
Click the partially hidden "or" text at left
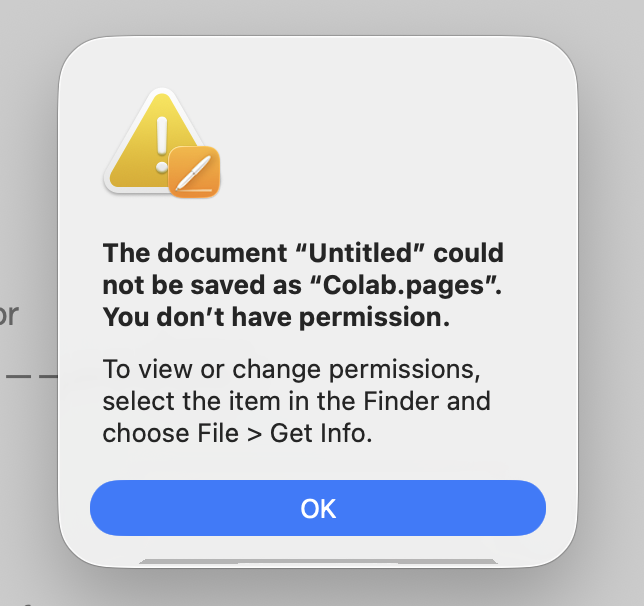click(9, 316)
